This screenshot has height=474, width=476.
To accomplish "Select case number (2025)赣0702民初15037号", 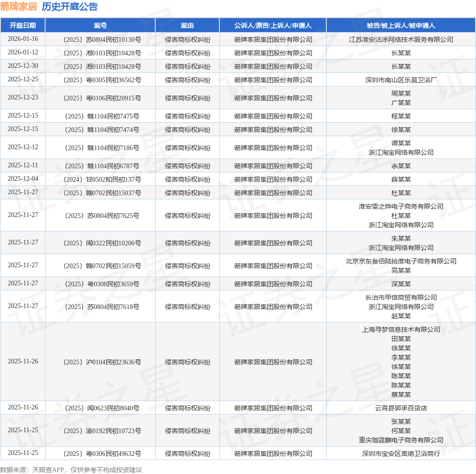I will pos(102,193).
